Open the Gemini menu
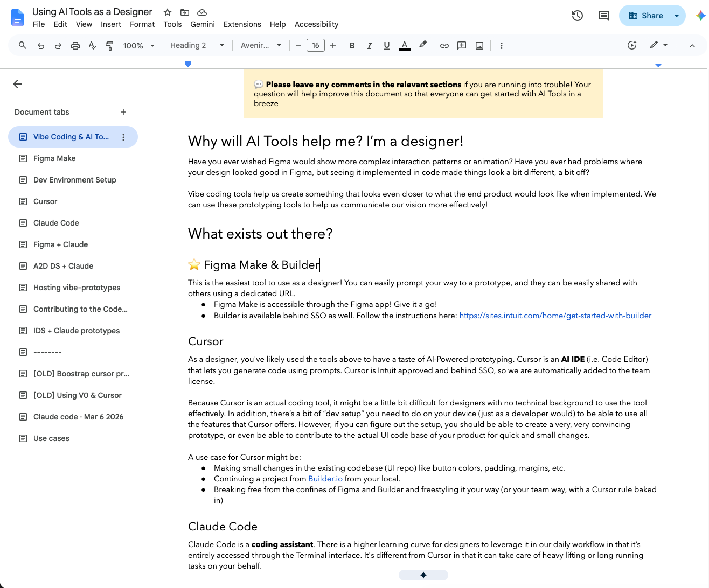The width and height of the screenshot is (709, 588). tap(203, 24)
